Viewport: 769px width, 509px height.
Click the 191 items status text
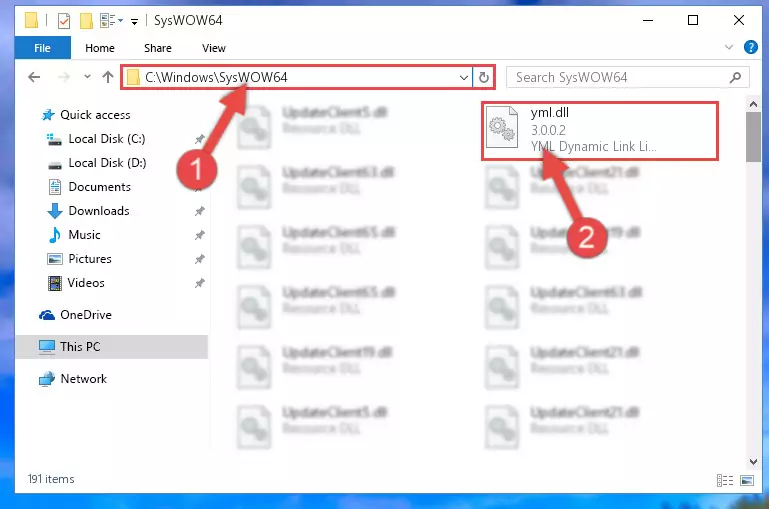click(51, 479)
